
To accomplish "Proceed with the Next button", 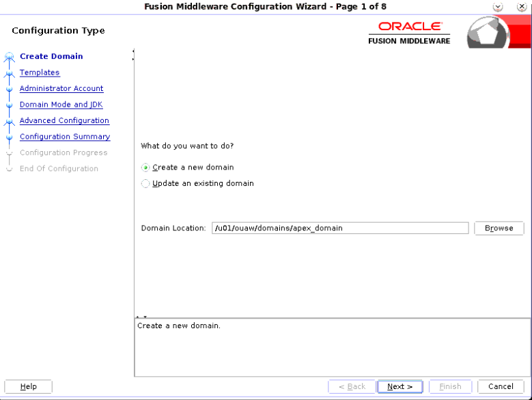I will click(400, 386).
